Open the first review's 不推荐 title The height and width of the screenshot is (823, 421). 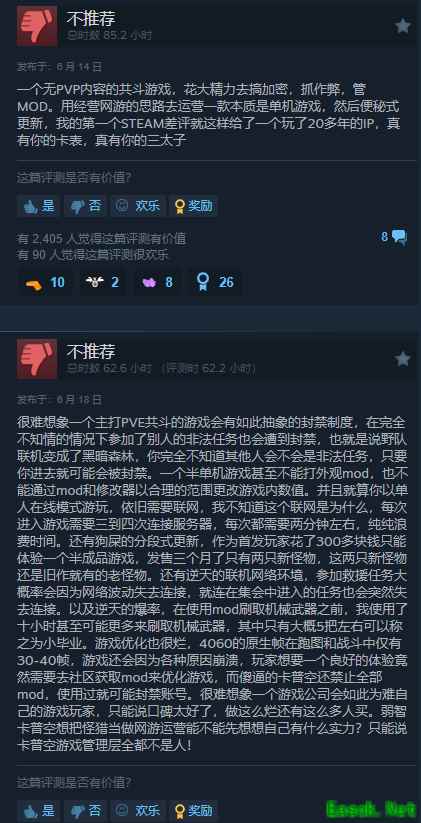point(90,18)
